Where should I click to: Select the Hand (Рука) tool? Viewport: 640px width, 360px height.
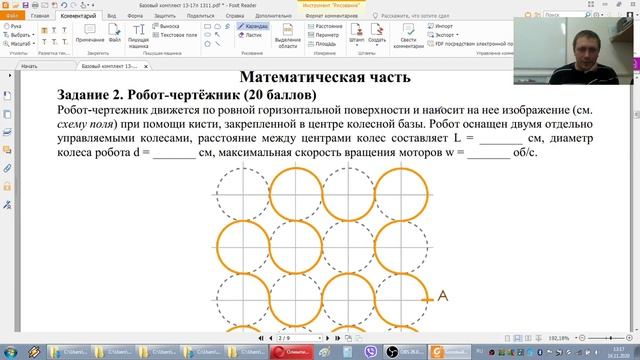pos(13,26)
